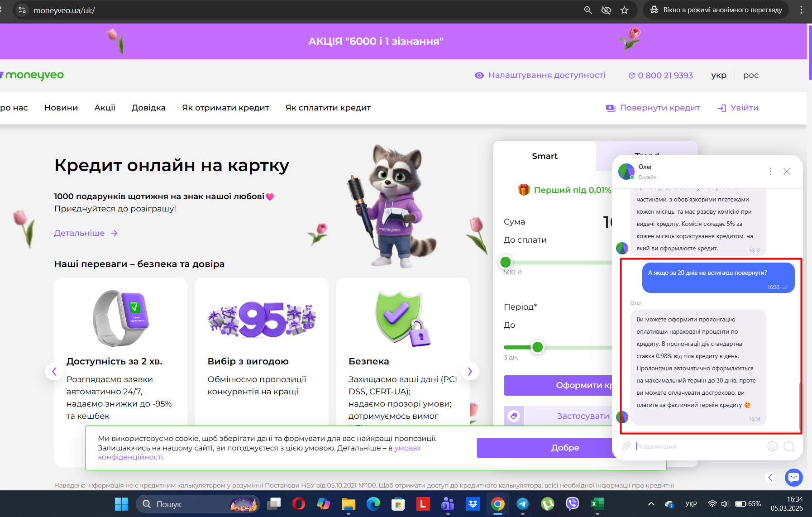Open the taskbar clock and date

(787, 504)
